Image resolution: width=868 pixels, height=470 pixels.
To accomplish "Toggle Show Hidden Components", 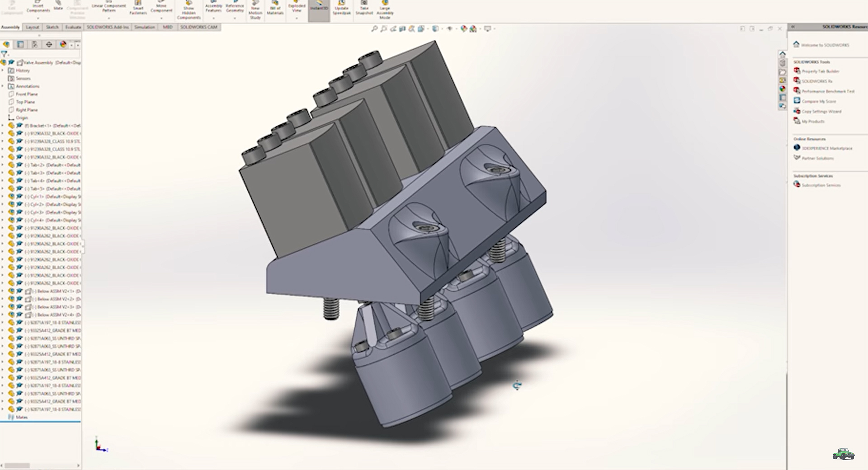I will click(189, 10).
